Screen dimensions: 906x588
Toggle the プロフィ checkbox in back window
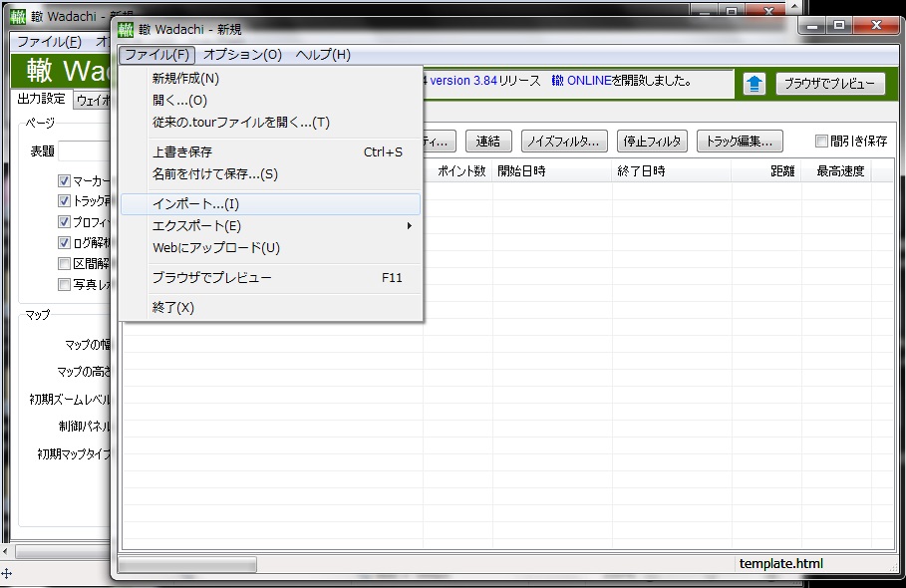click(64, 222)
